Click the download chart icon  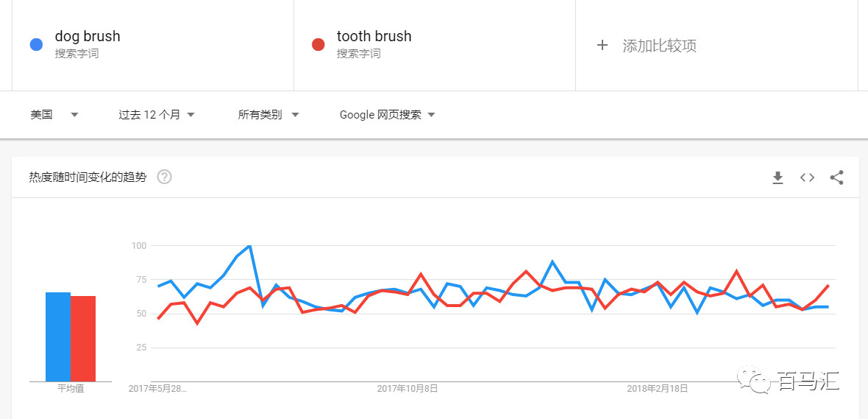pyautogui.click(x=778, y=177)
